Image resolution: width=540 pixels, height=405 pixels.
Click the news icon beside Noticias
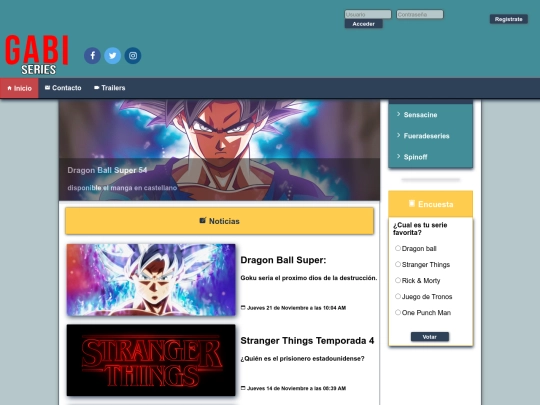(203, 220)
